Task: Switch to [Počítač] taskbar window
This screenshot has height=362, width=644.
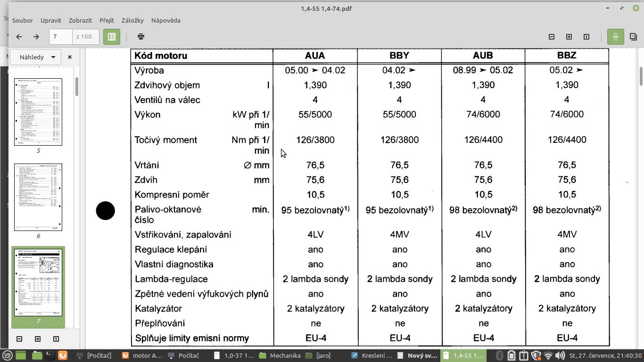Action: (94, 355)
